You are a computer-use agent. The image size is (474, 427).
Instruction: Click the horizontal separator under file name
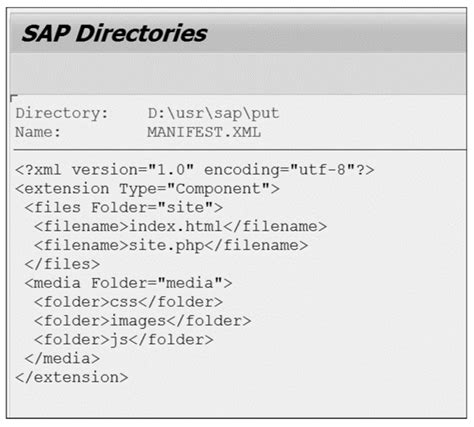(x=240, y=150)
